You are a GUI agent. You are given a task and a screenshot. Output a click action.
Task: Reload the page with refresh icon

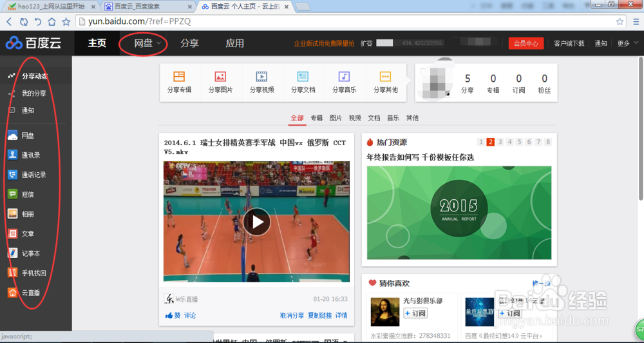[24, 22]
